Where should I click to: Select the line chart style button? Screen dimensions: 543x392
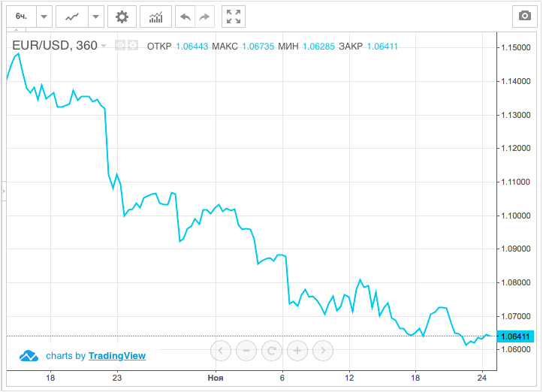73,16
